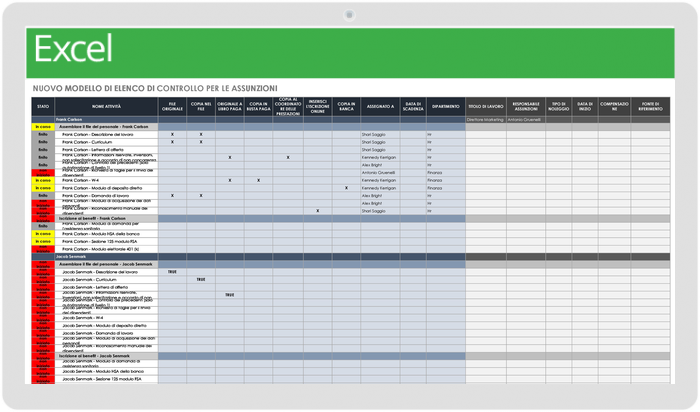Select the ASSEGNATO A column header

pyautogui.click(x=380, y=107)
